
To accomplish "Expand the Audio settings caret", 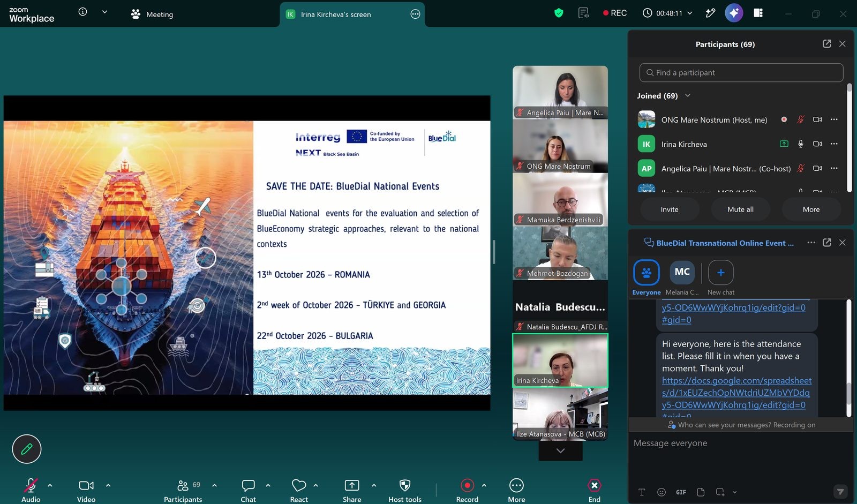I will (50, 485).
